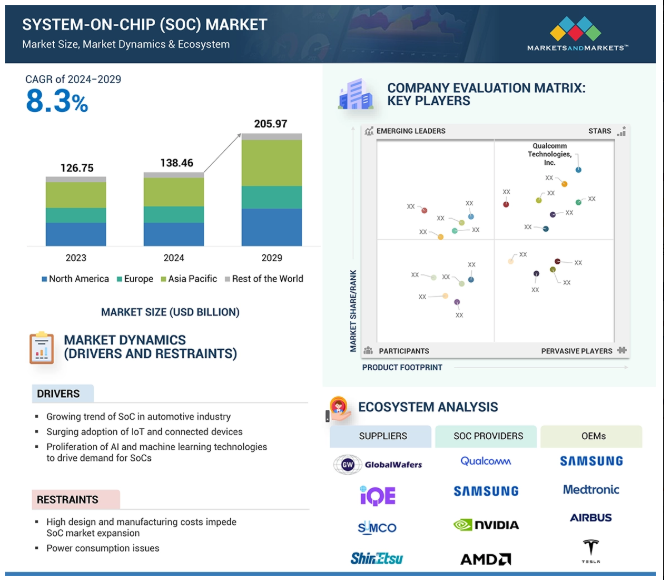Click 'Market Size (USD Billion)' caption

[170, 312]
